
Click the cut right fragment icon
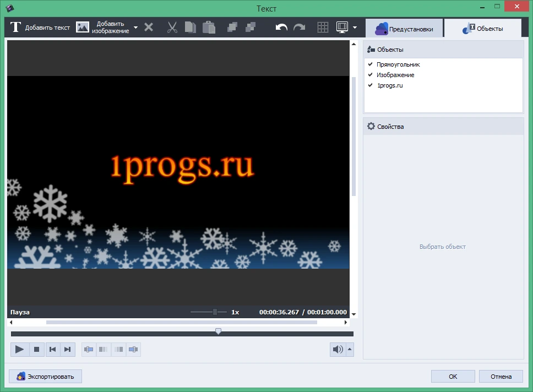coord(118,349)
